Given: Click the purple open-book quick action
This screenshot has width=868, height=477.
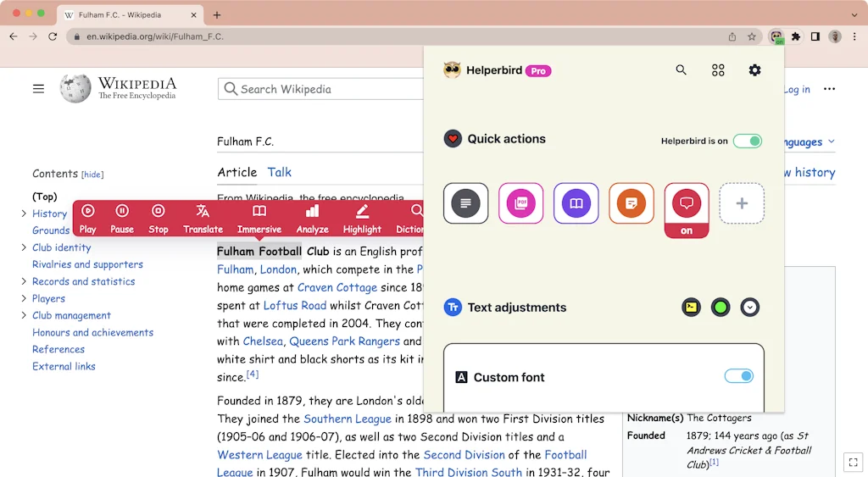Looking at the screenshot, I should pos(576,203).
